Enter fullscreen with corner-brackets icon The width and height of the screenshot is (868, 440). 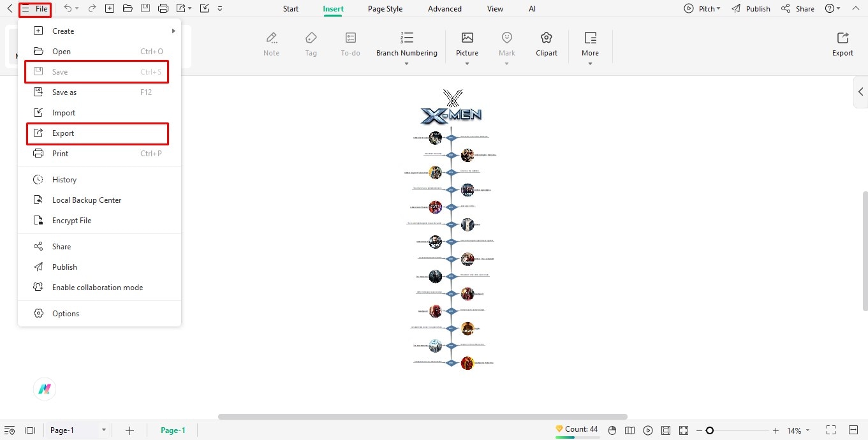(x=831, y=430)
